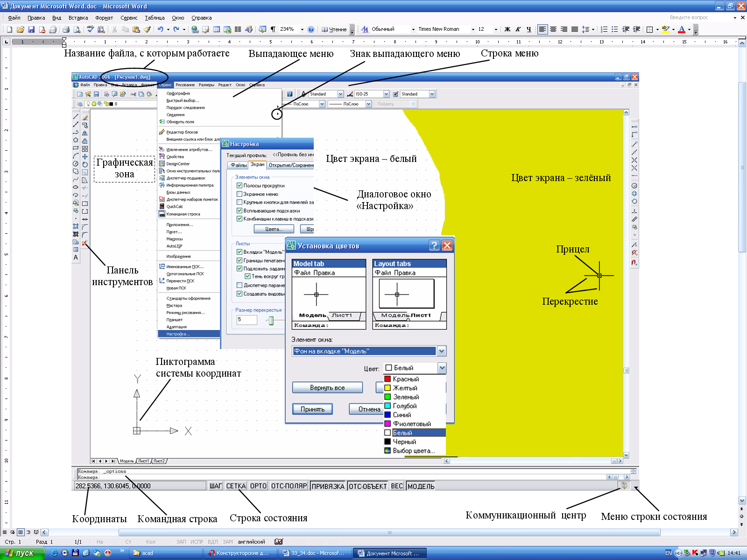Viewport: 747px width, 560px height.
Task: Switch to Чтение reading mode
Action: [334, 29]
